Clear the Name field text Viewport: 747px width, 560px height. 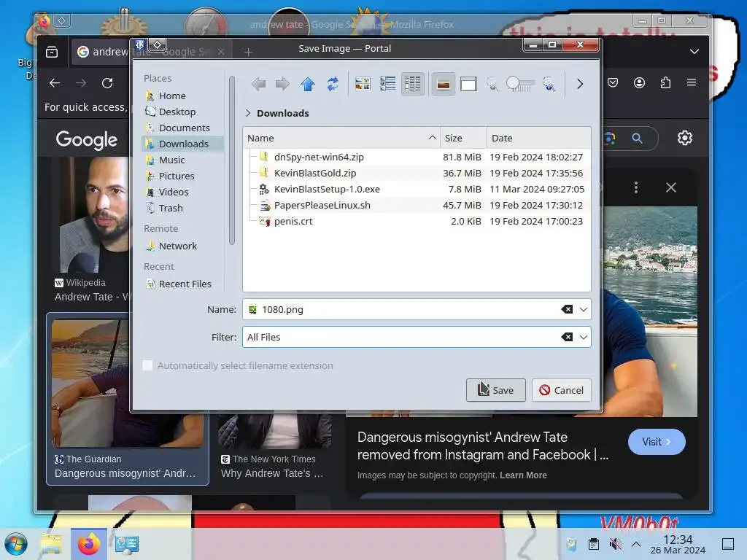coord(567,309)
